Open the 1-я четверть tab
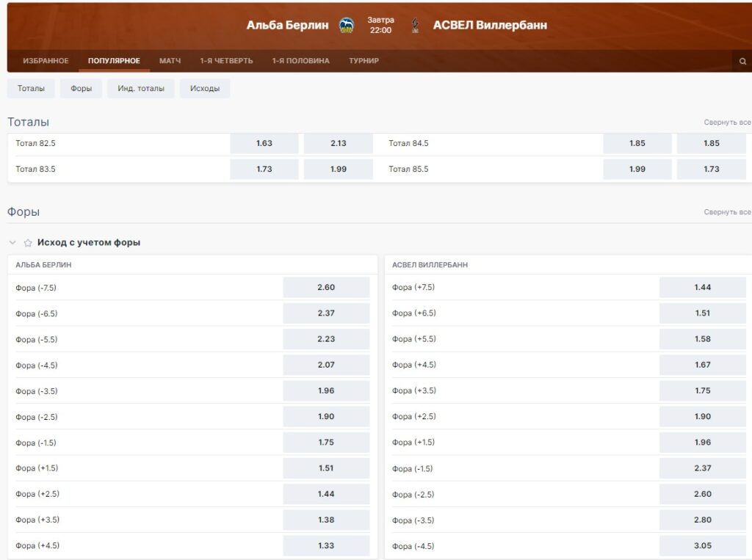752x560 pixels. [226, 61]
